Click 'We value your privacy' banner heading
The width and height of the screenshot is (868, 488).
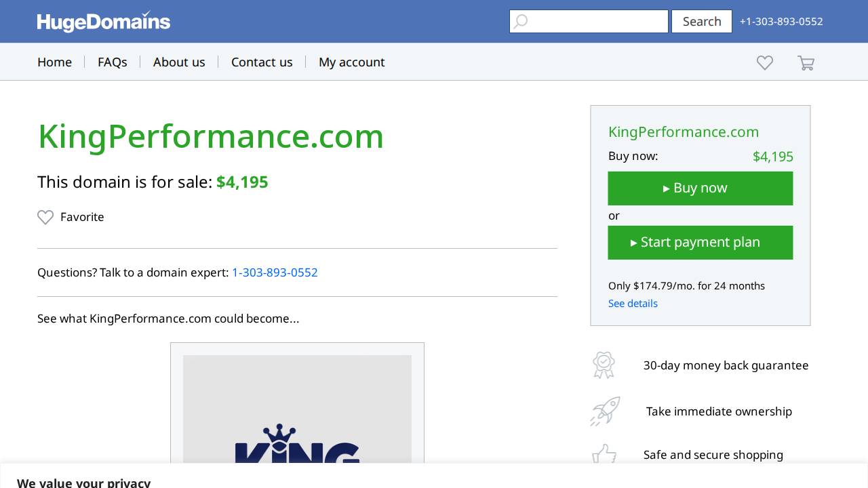tap(83, 483)
